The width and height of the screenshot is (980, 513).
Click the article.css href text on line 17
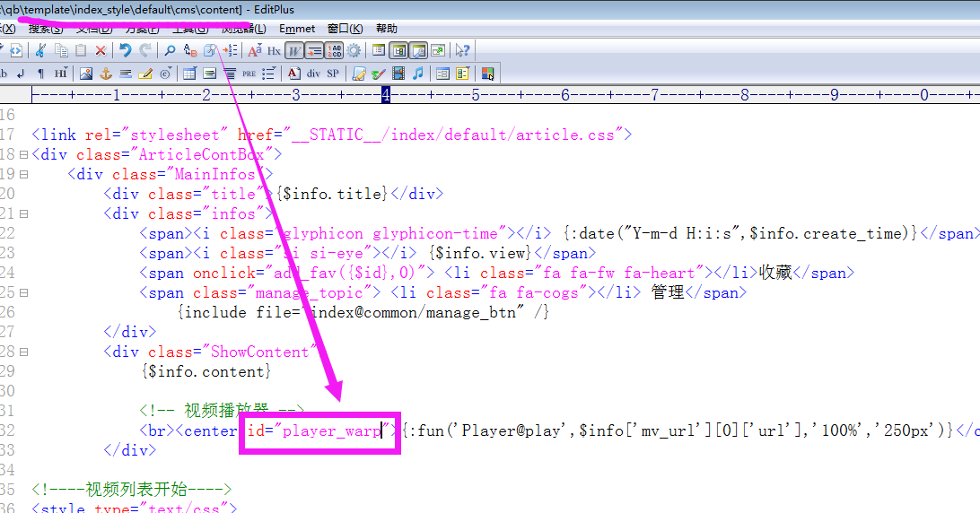coord(453,135)
